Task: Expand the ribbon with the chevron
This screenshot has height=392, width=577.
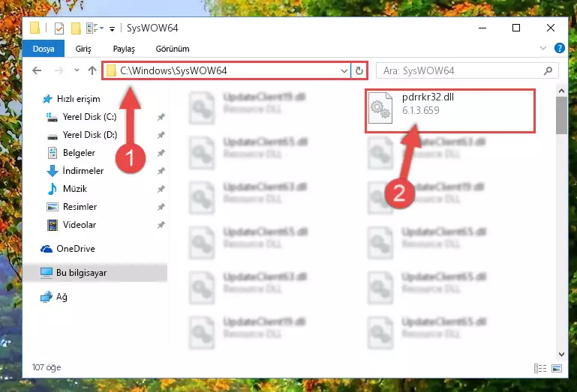Action: point(542,48)
